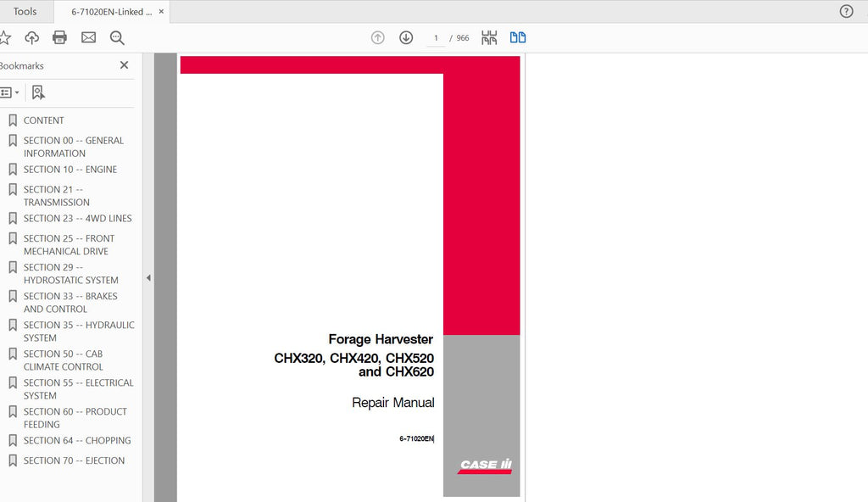Click the star bookmark icon in toolbar
Screen dimensions: 868x502
(x=4, y=37)
